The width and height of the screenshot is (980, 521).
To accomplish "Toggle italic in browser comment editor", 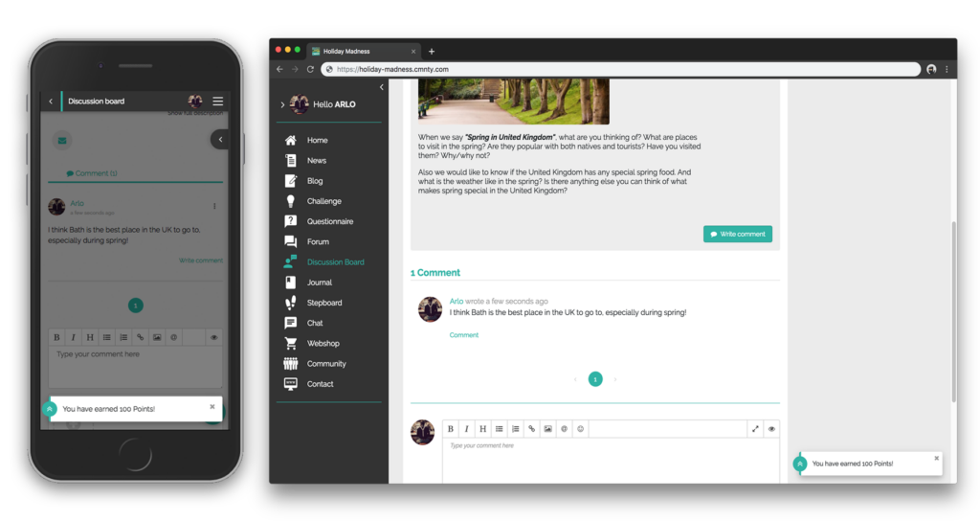I will coord(466,429).
